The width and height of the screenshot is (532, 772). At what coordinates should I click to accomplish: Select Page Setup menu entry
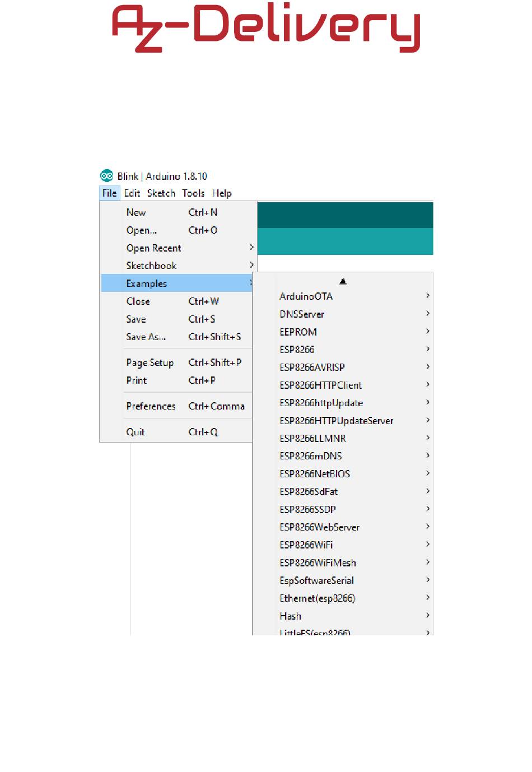[x=177, y=362]
